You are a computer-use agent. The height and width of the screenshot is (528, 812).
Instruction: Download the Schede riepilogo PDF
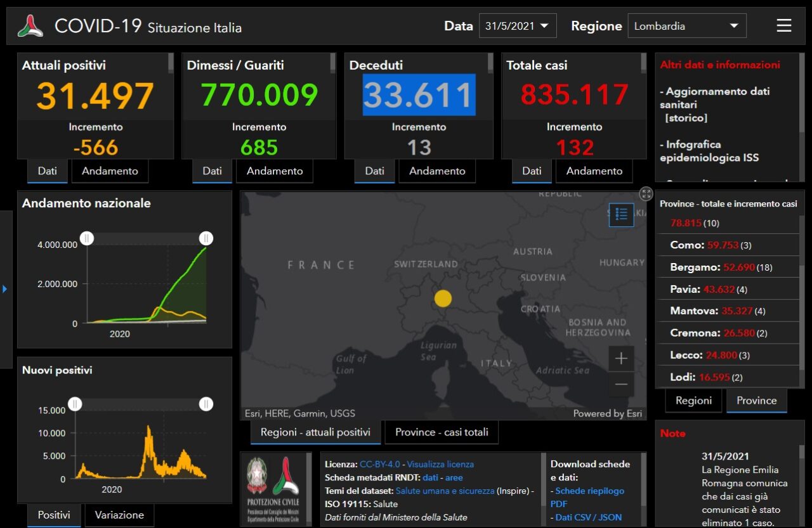point(589,491)
